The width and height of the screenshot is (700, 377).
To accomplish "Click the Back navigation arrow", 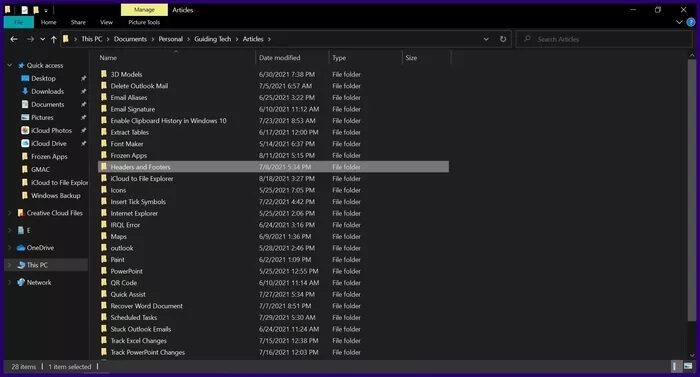I will tap(14, 39).
